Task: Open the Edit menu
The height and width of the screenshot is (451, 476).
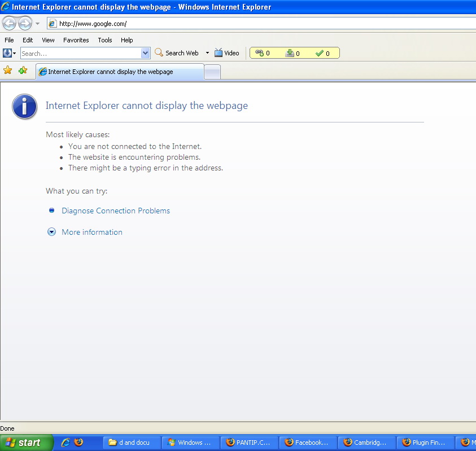Action: tap(28, 40)
